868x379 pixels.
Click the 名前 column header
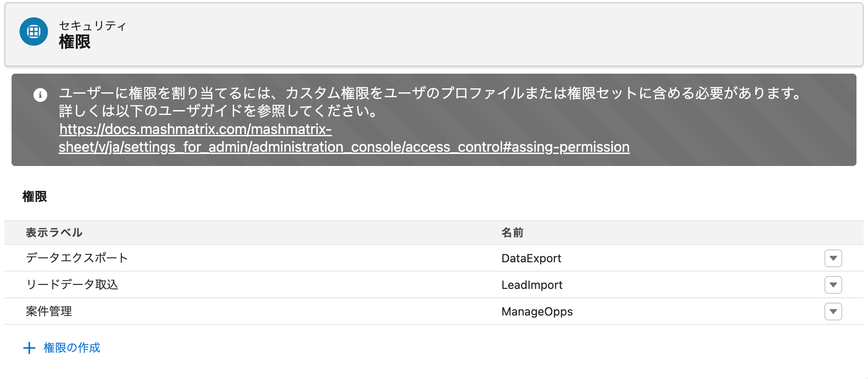coord(512,233)
